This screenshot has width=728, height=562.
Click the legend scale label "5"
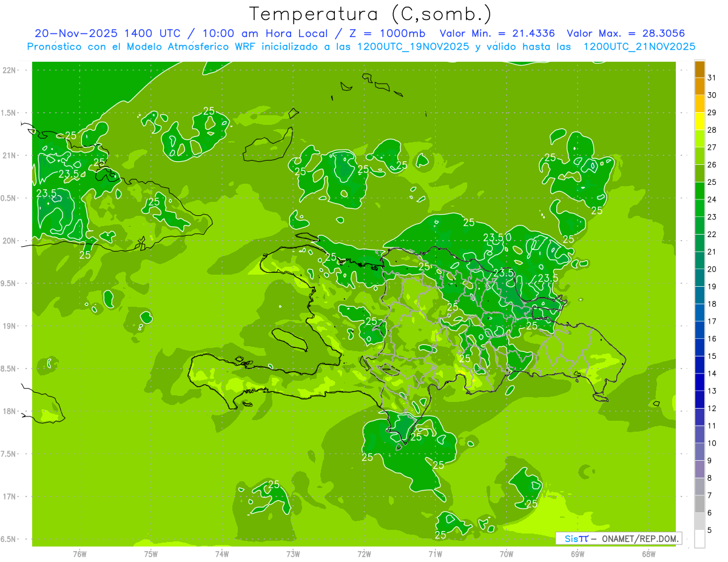tap(710, 530)
